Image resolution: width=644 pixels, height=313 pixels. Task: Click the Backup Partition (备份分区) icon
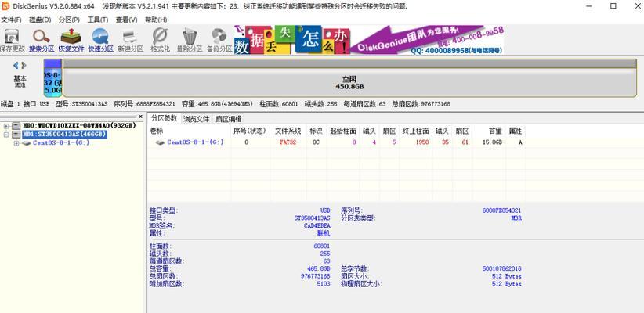(219, 40)
